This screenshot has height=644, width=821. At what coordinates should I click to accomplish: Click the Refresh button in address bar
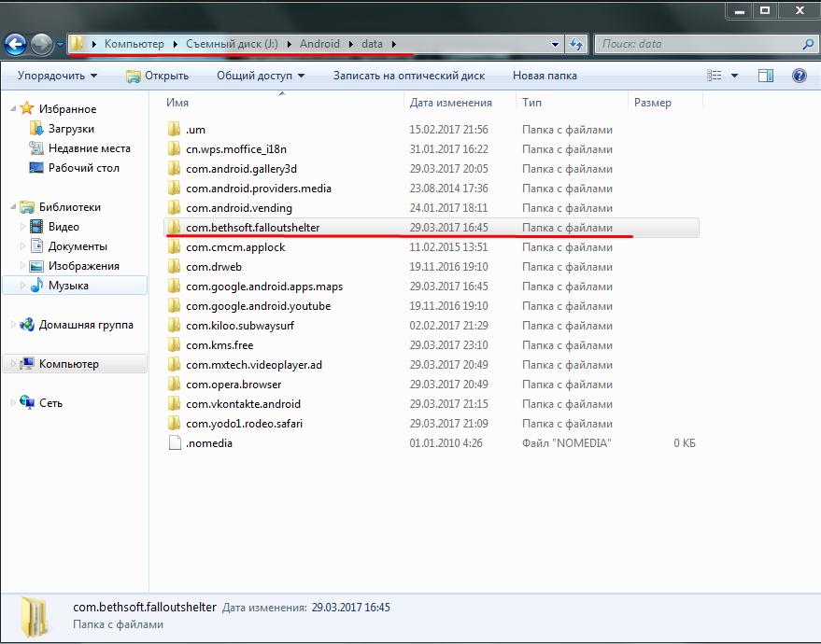tap(576, 45)
